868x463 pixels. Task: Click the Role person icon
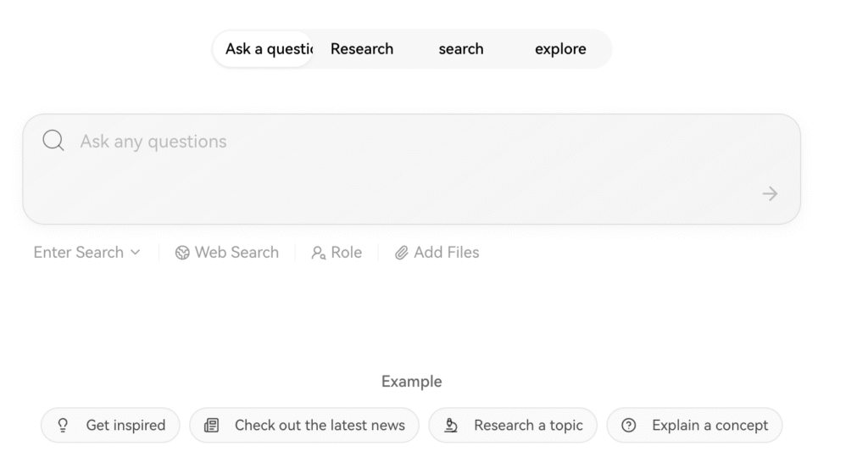[319, 253]
